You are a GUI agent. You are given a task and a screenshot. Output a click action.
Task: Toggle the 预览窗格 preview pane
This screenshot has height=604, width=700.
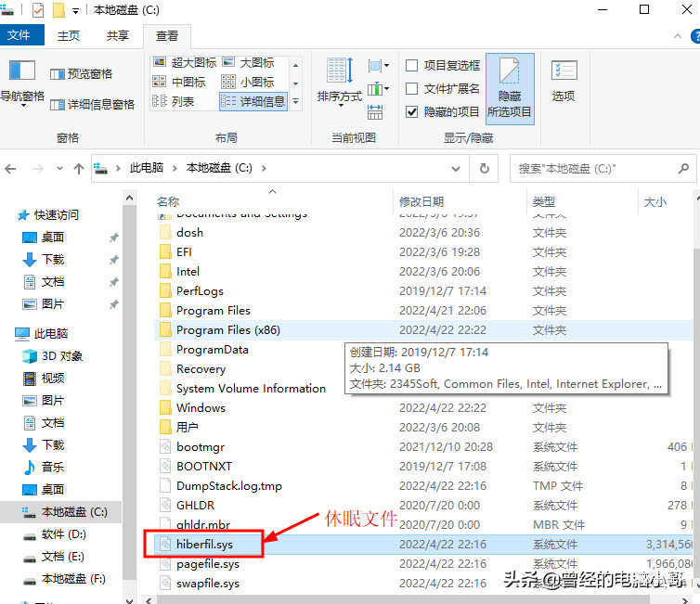pos(82,73)
